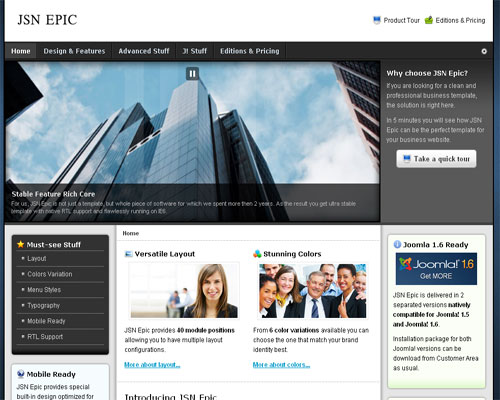Click the Product Tour monitor icon
The height and width of the screenshot is (400, 500).
377,20
